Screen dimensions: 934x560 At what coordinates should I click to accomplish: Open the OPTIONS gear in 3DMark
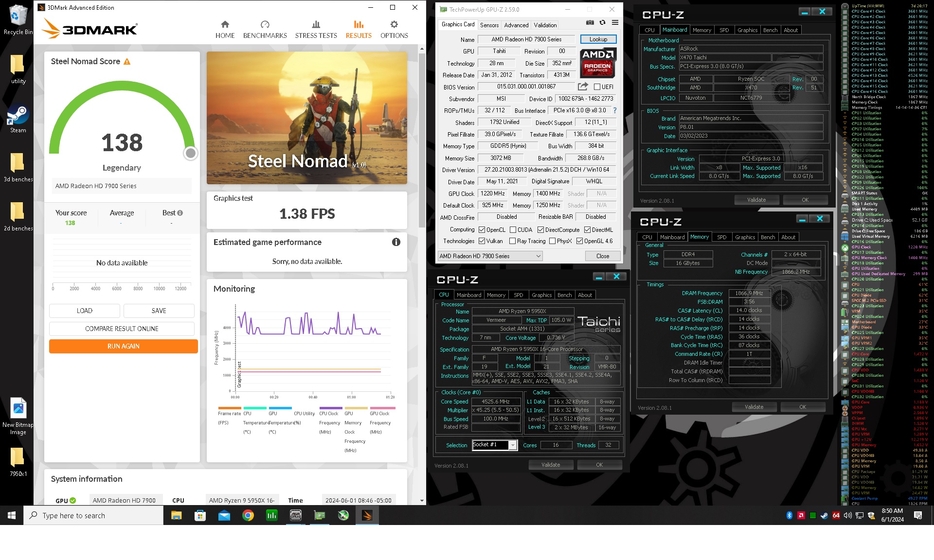pos(394,30)
